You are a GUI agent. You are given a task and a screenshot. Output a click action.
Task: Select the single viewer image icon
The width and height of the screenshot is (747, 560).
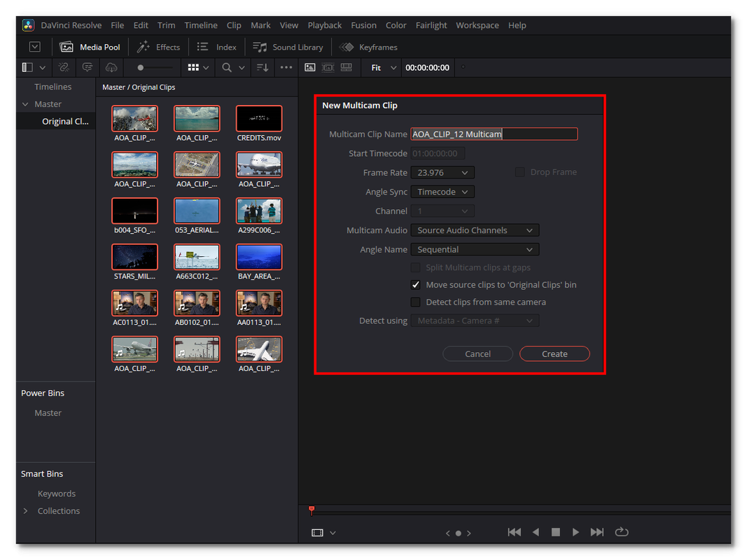309,68
